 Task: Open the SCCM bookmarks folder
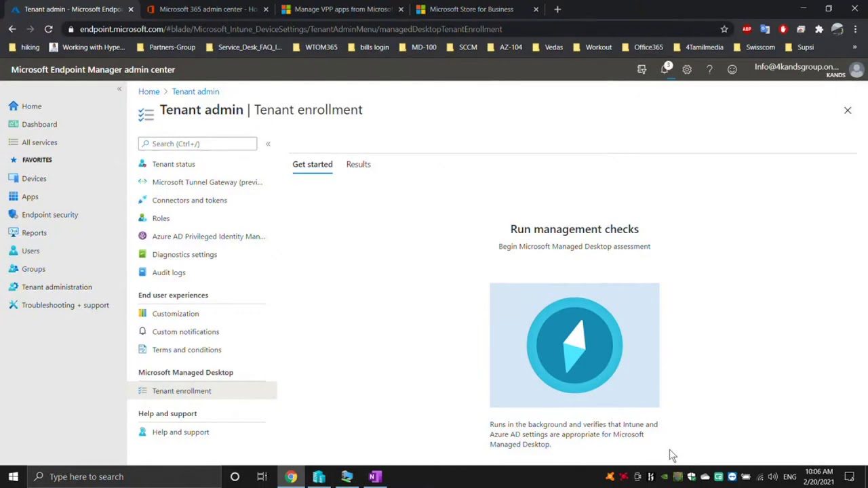462,47
